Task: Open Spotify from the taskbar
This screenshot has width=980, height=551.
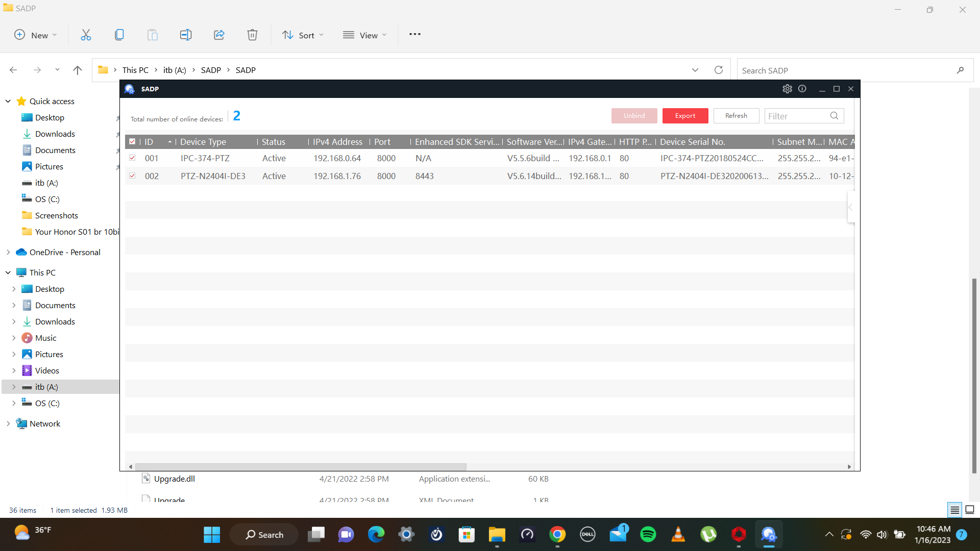Action: click(648, 534)
